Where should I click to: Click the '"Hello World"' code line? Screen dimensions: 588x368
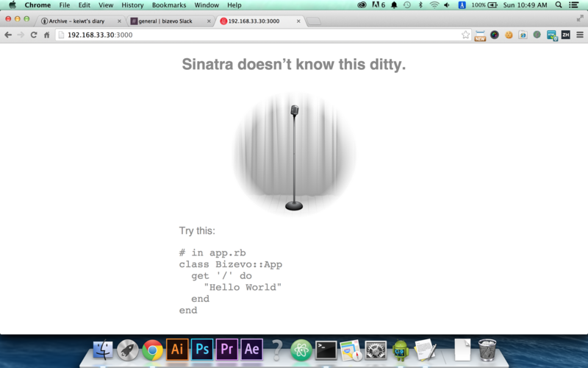tap(243, 287)
